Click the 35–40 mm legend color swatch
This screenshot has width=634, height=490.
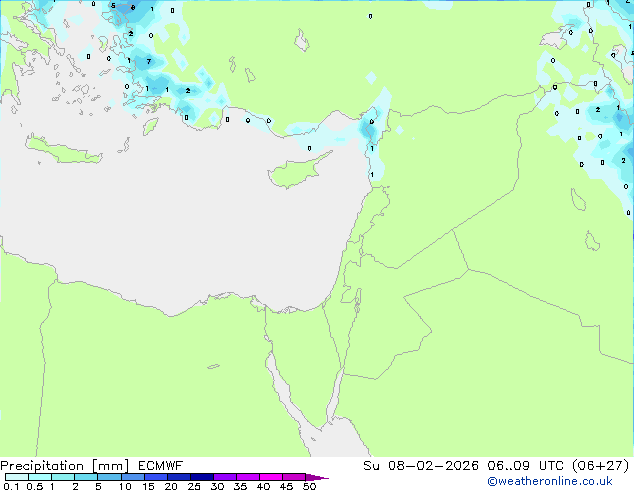248,477
